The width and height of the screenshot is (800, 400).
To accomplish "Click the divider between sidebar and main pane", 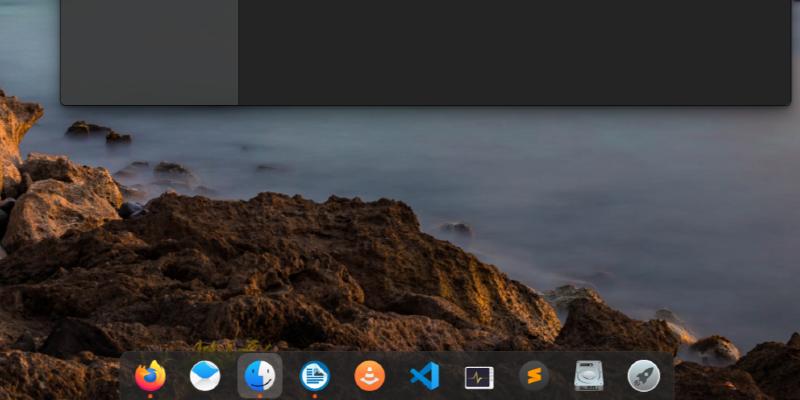I will (x=238, y=50).
